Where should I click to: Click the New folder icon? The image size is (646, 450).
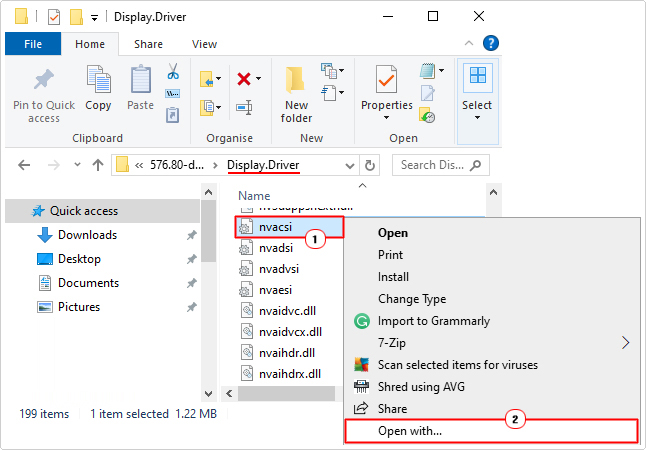coord(295,81)
